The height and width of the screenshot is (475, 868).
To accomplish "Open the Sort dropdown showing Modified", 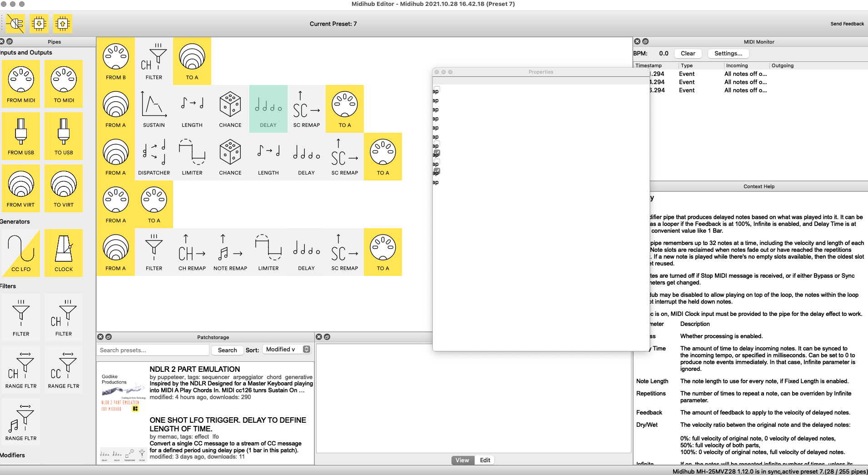I will (x=288, y=350).
